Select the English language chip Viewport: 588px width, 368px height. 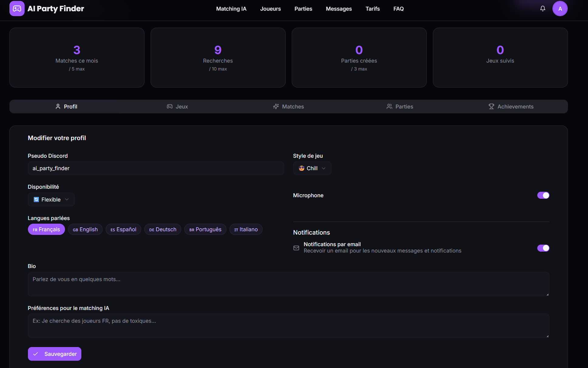[x=85, y=229]
